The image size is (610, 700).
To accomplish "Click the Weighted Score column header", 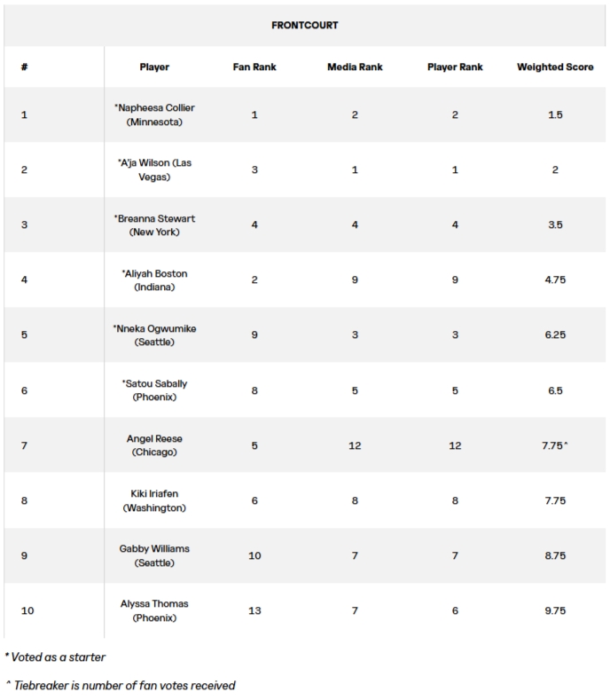I will click(x=555, y=67).
